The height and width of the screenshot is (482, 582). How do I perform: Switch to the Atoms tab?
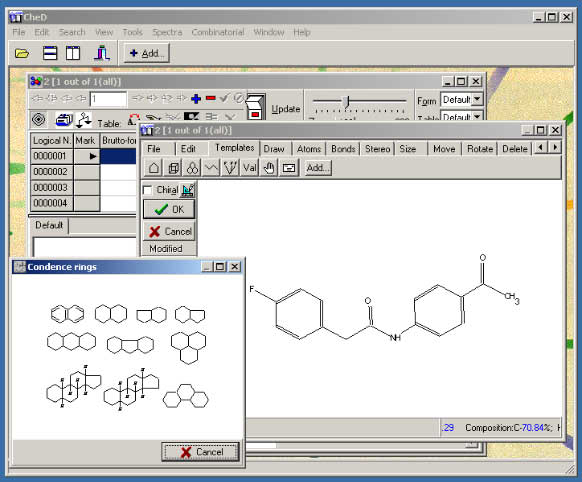tap(309, 149)
